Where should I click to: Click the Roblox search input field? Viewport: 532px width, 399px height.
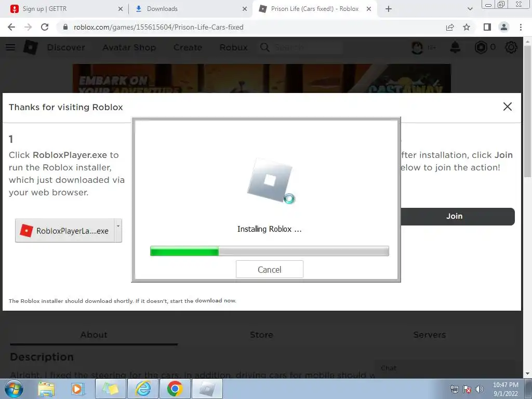[308, 47]
